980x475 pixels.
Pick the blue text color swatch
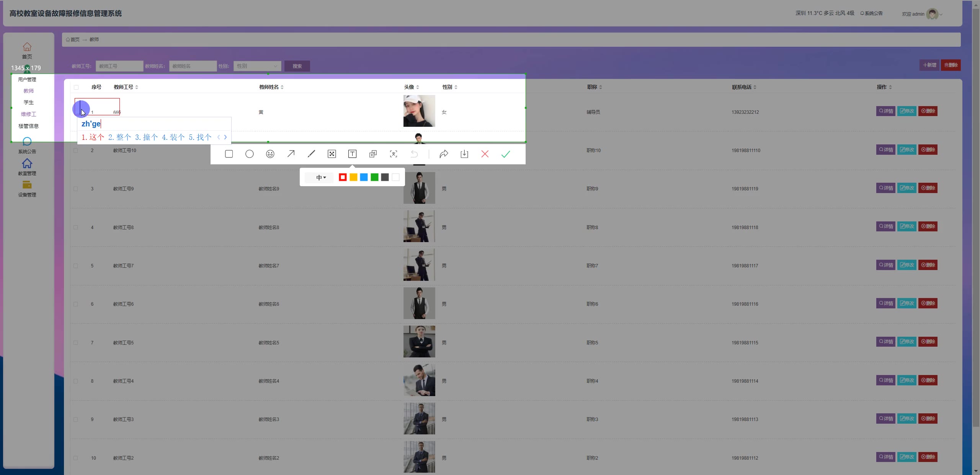(364, 177)
